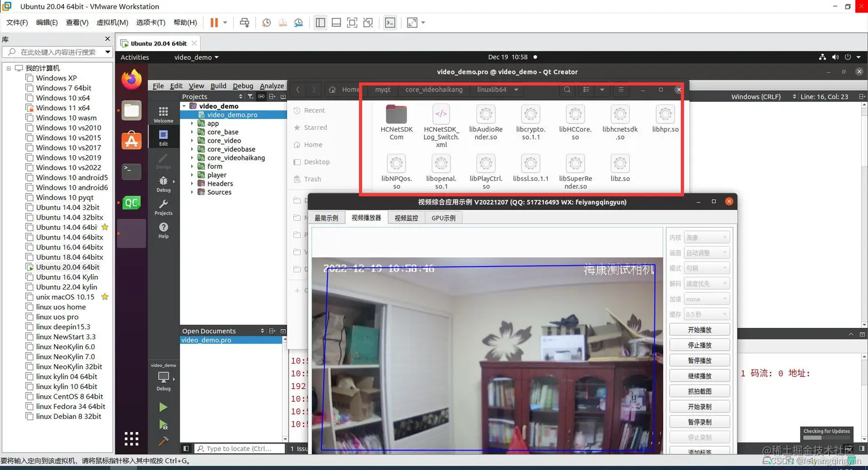Click VMware library search input field
The image size is (868, 470).
coord(57,52)
